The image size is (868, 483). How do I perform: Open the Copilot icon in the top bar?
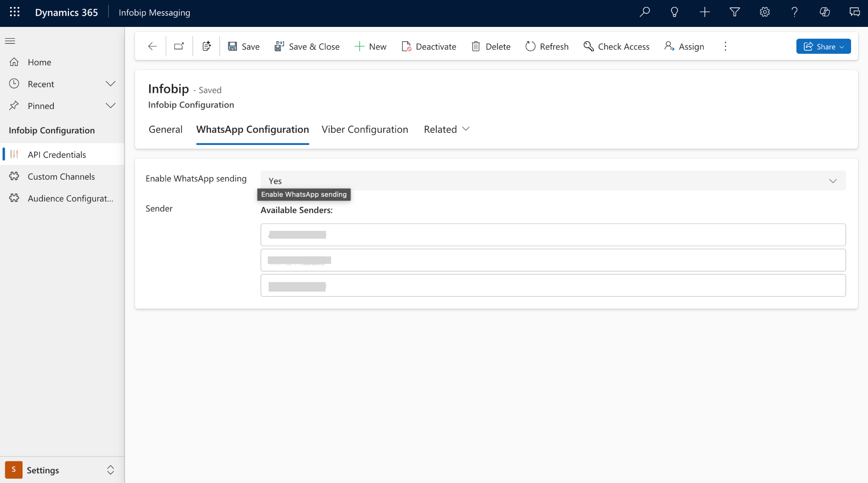pyautogui.click(x=825, y=12)
